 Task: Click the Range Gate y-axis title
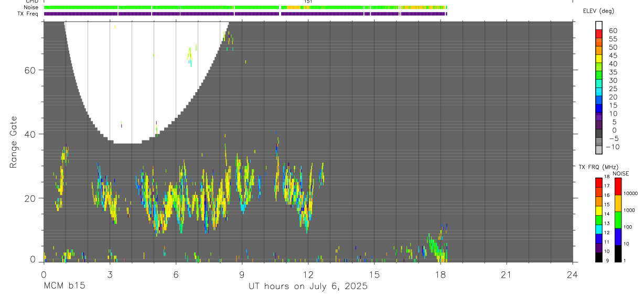(13, 142)
